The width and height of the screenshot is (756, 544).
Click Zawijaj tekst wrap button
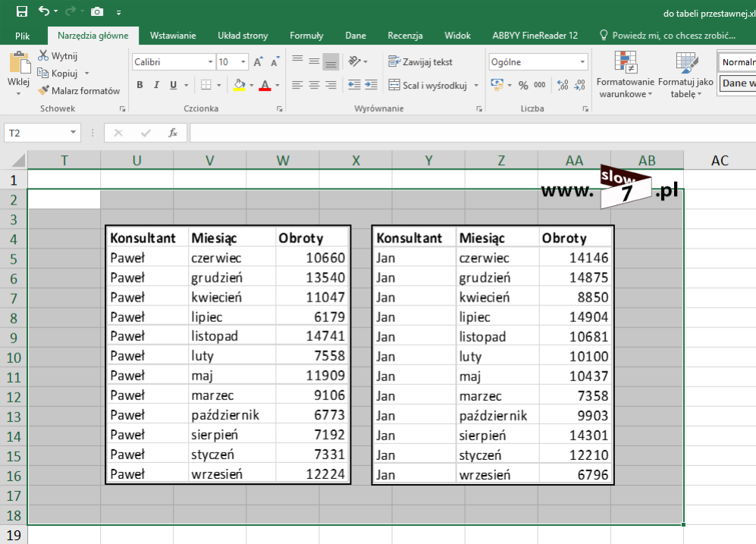point(420,61)
